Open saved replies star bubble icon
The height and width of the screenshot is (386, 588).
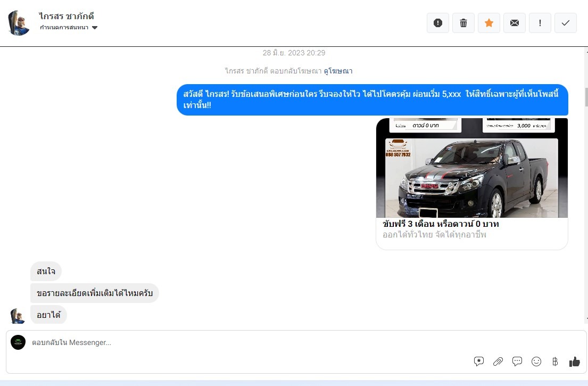tap(479, 362)
